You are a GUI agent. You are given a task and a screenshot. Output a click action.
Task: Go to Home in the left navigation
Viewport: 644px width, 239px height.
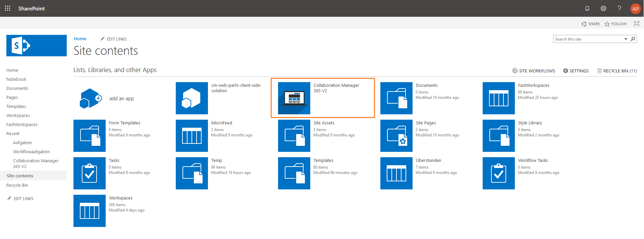[12, 70]
